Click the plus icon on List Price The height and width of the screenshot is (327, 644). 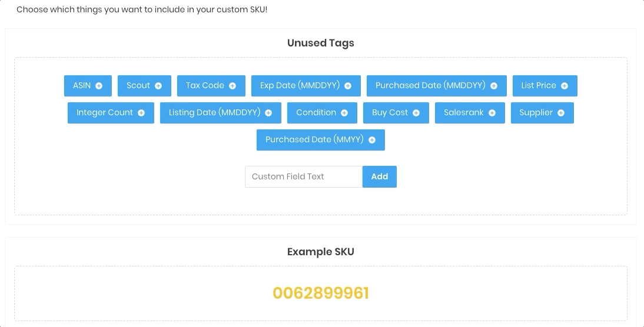click(x=565, y=86)
